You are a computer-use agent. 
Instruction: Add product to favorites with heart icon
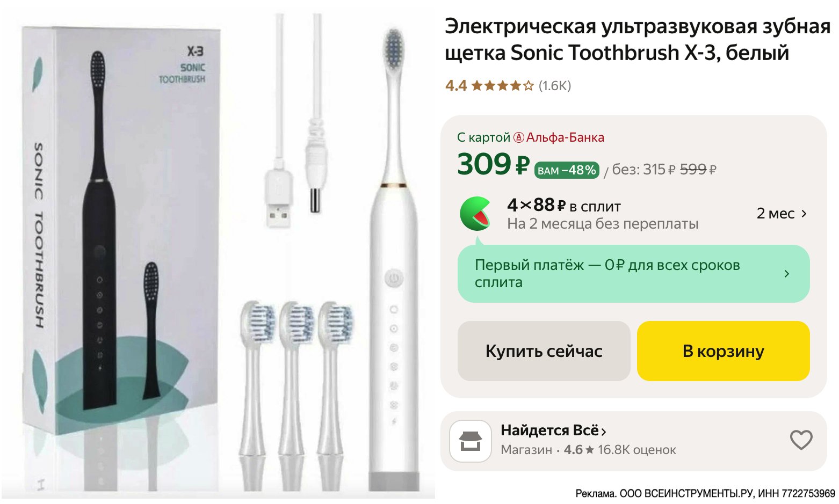801,440
